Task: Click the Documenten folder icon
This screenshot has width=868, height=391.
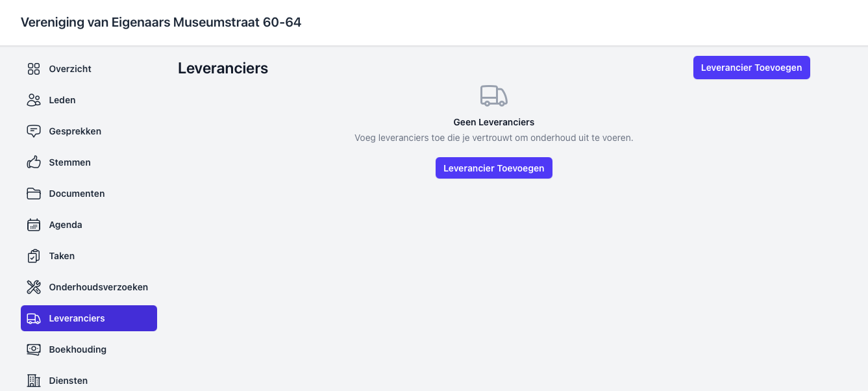Action: pyautogui.click(x=34, y=194)
